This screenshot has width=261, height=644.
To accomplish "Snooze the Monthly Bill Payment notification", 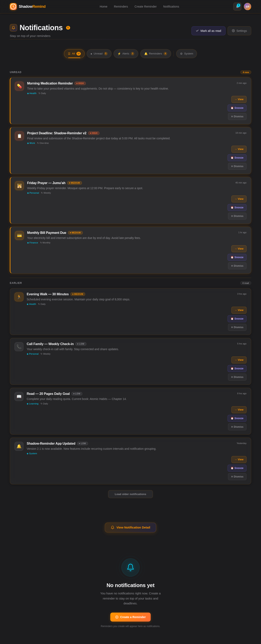I will click(237, 257).
